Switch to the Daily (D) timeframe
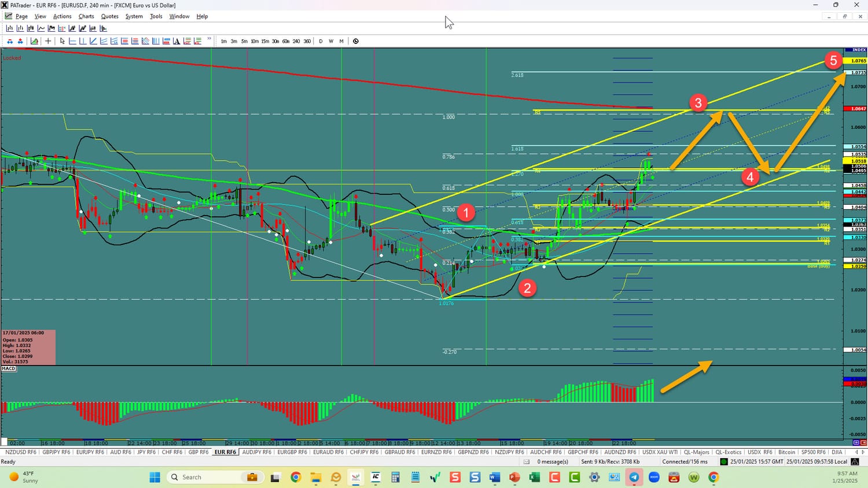 click(321, 41)
